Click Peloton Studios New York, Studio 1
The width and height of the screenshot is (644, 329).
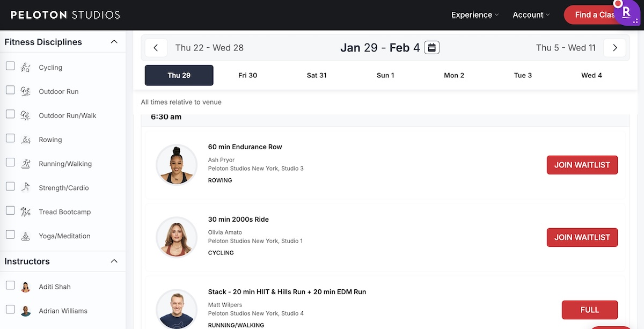[x=255, y=241]
